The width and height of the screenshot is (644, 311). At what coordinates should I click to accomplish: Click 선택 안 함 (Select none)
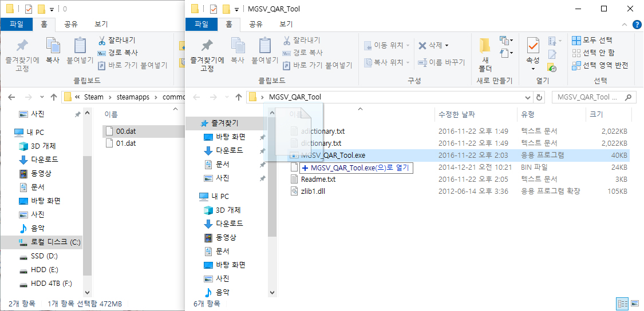tap(594, 53)
